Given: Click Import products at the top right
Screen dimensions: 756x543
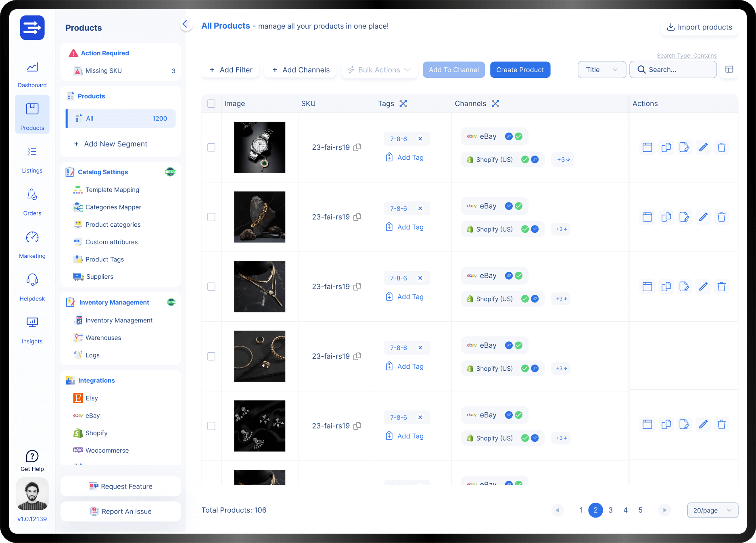Looking at the screenshot, I should coord(699,27).
